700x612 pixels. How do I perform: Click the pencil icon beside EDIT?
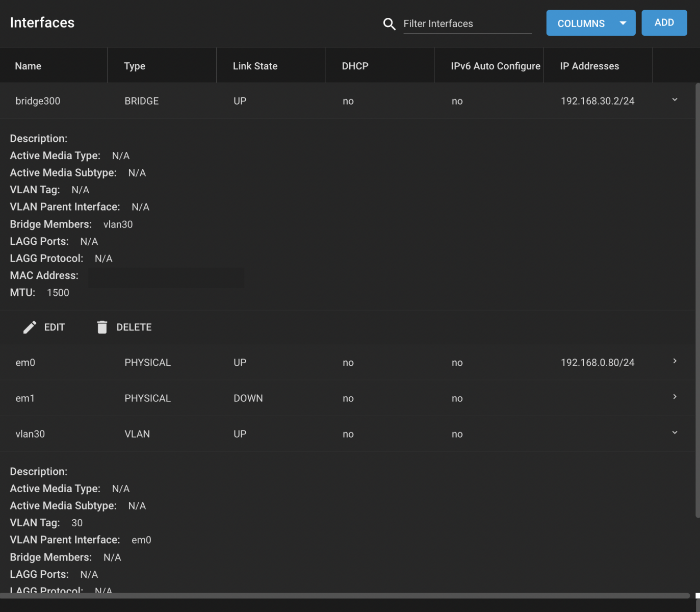30,327
